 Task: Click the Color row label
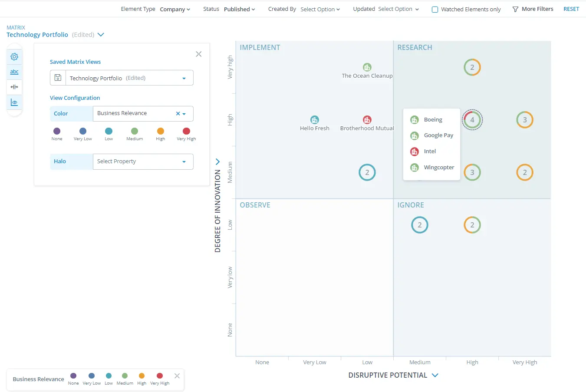click(61, 114)
